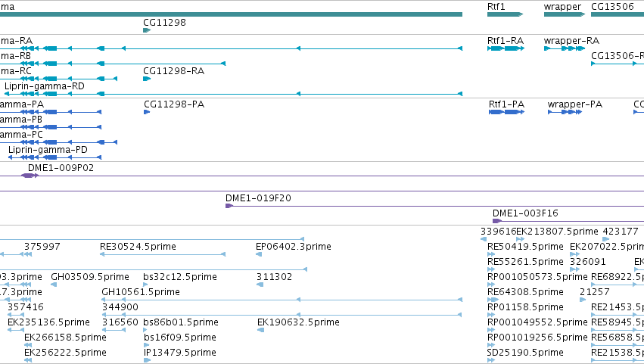Click the 316560 feature label
This screenshot has width=644, height=364.
[x=120, y=322]
